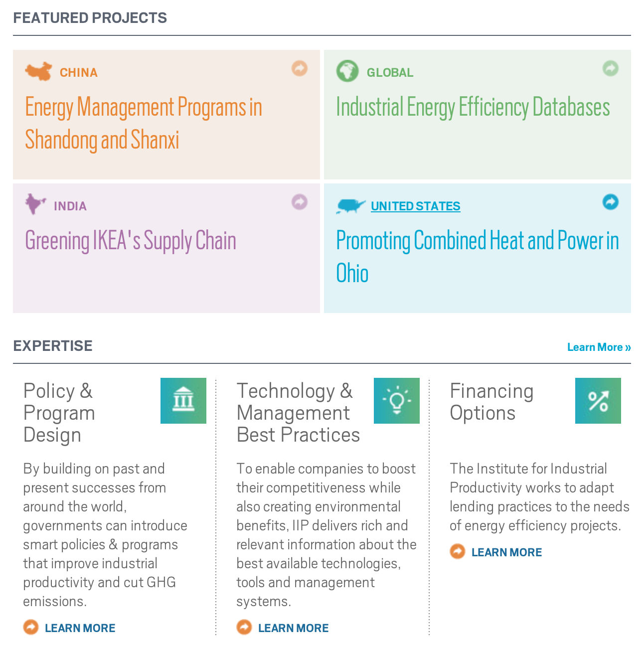Click the green arrow in Global card
644x647 pixels.
click(611, 68)
